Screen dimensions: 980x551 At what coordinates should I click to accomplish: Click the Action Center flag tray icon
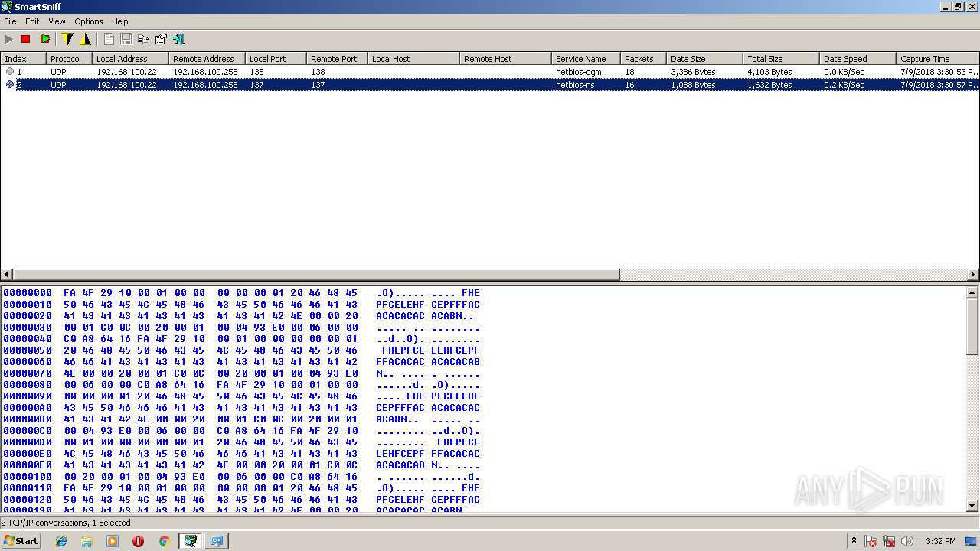[871, 541]
